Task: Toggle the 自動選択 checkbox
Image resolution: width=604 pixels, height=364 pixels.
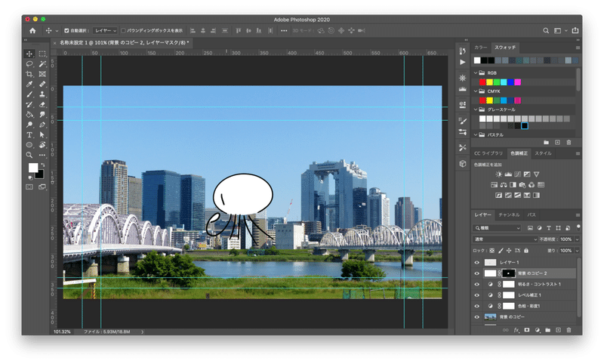Action: pos(66,30)
